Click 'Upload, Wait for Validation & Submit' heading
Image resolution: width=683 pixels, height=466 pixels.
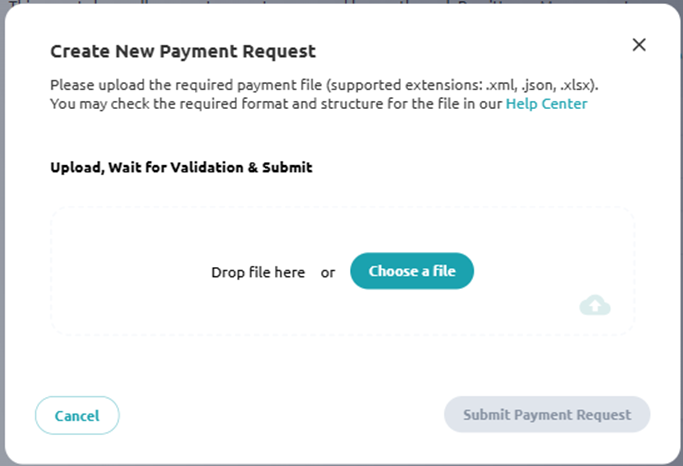[x=181, y=167]
